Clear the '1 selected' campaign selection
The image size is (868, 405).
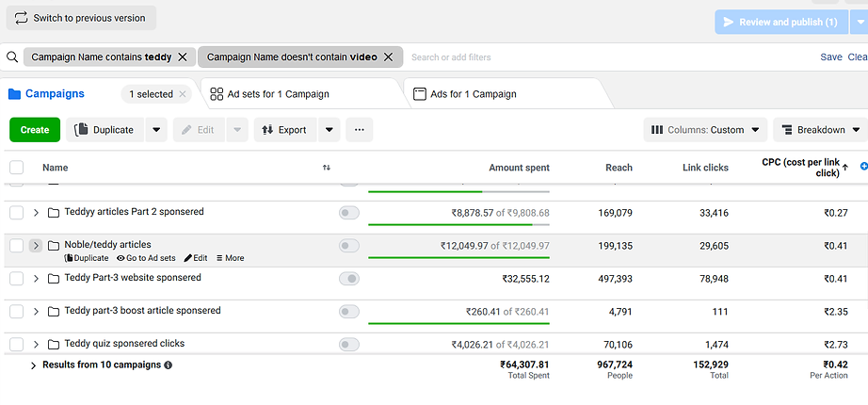(x=183, y=94)
